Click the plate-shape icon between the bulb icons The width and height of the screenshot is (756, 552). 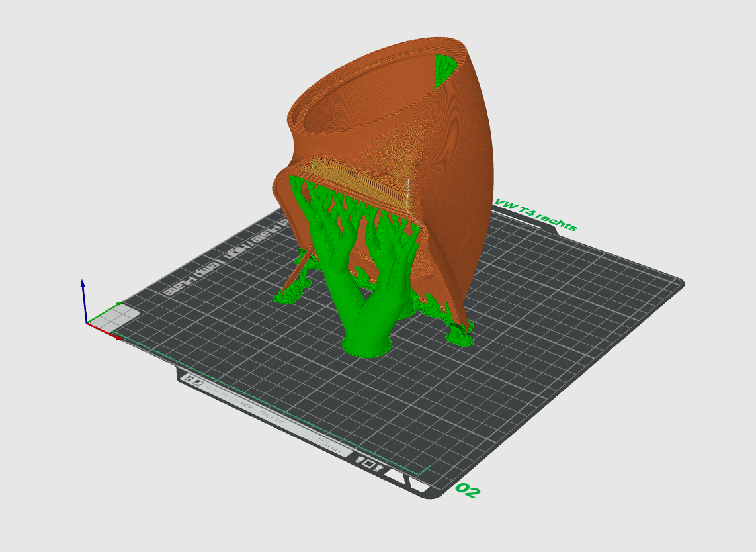(x=370, y=463)
